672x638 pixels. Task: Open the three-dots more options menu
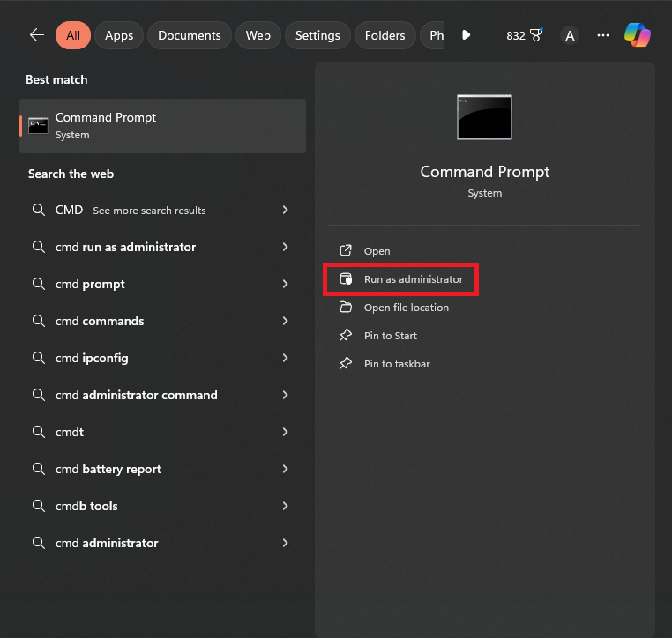[603, 35]
